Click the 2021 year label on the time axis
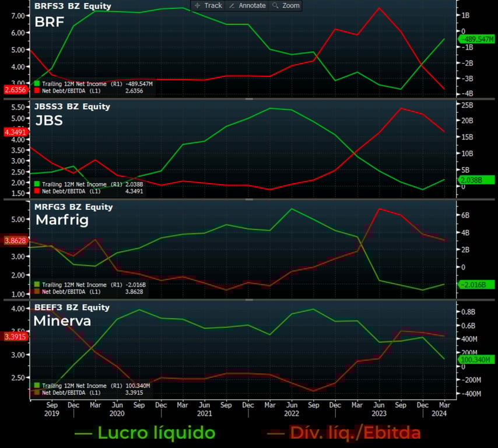The image size is (498, 448). [x=204, y=414]
